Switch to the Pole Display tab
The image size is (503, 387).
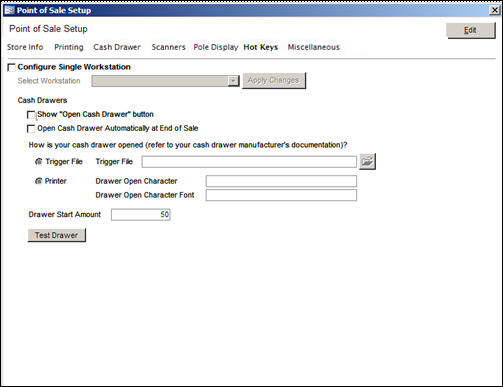click(x=216, y=47)
